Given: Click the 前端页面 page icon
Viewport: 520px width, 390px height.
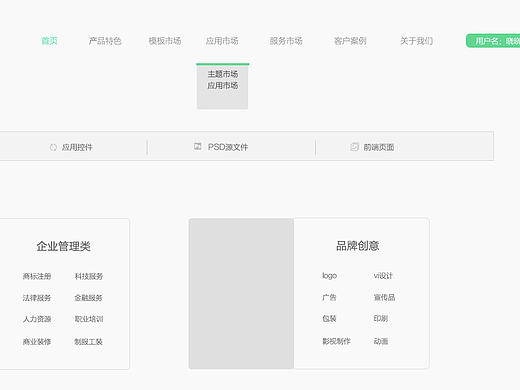Looking at the screenshot, I should click(354, 147).
